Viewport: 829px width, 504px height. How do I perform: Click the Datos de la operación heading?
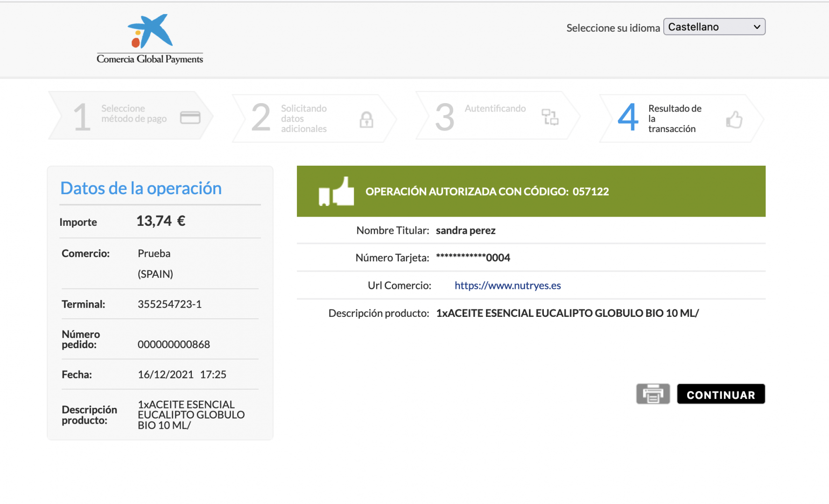click(x=141, y=188)
